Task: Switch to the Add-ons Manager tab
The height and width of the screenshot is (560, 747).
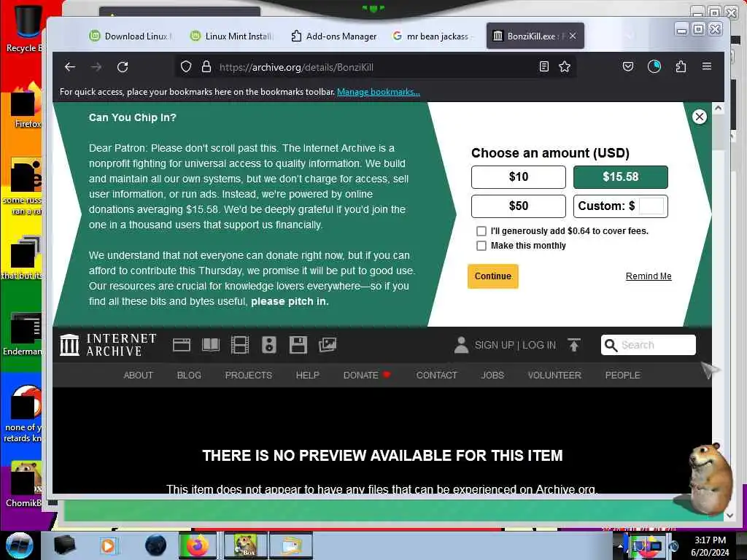Action: [333, 36]
